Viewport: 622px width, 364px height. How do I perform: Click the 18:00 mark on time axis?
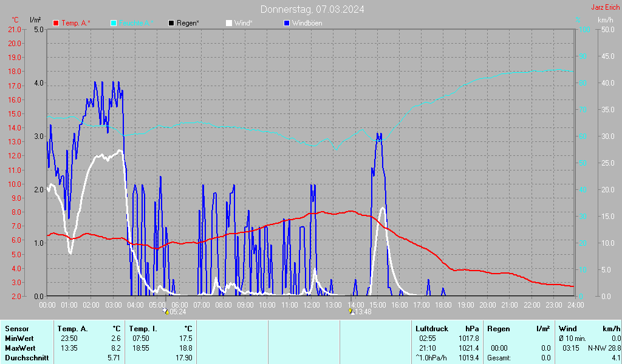[x=443, y=304]
